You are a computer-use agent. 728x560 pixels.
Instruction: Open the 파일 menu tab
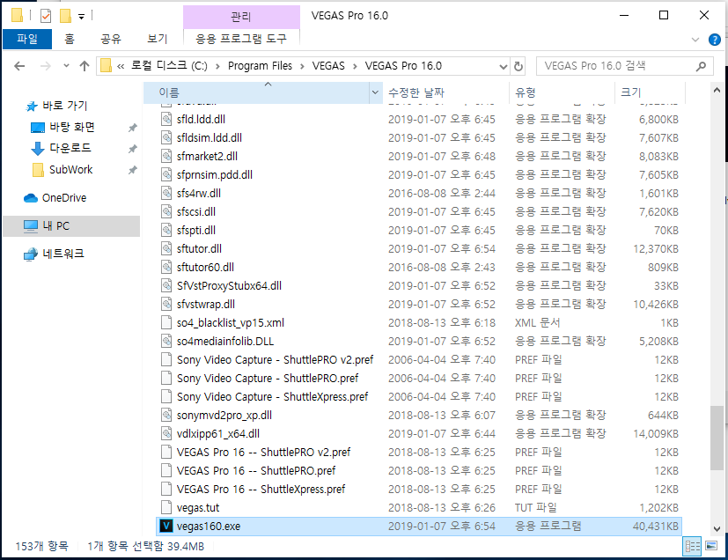pos(27,39)
